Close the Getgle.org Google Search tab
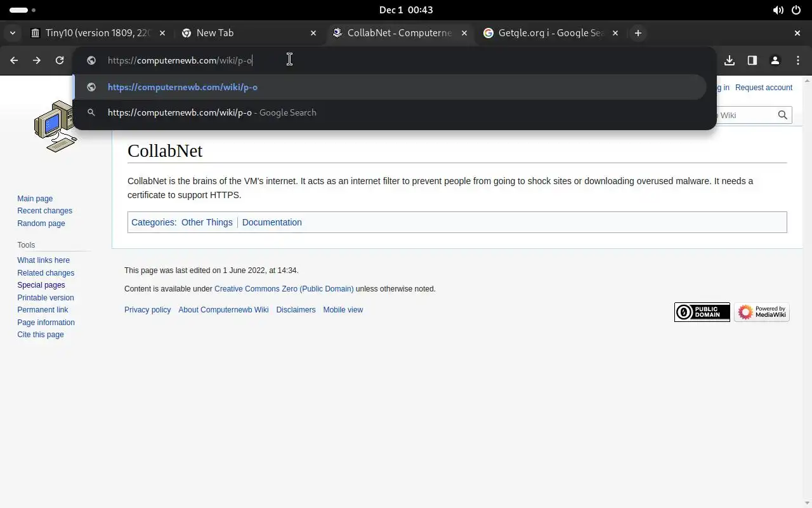The image size is (812, 508). [615, 33]
